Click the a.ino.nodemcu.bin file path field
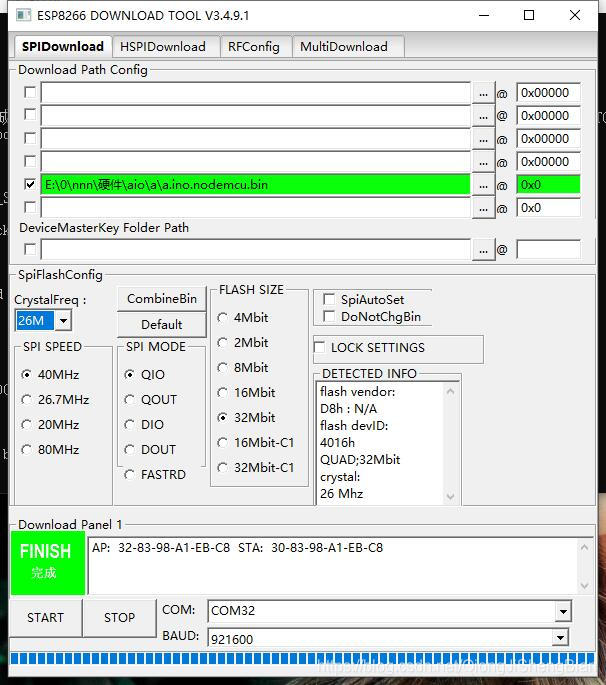The width and height of the screenshot is (606, 685). (256, 185)
